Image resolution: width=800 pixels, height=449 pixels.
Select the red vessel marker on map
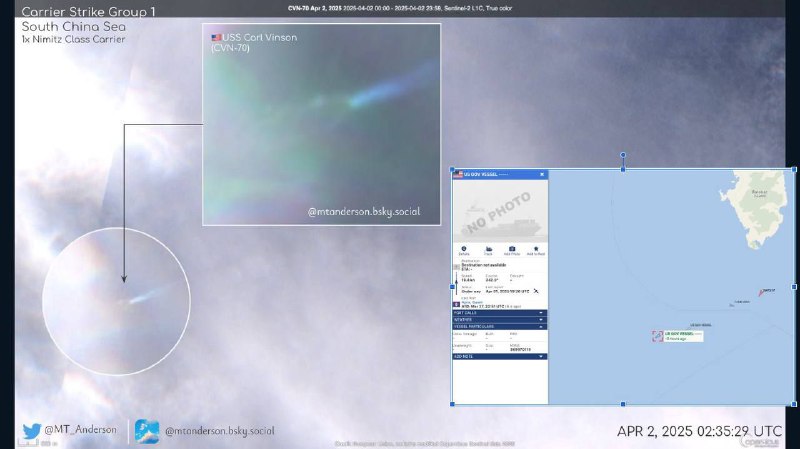pos(762,292)
